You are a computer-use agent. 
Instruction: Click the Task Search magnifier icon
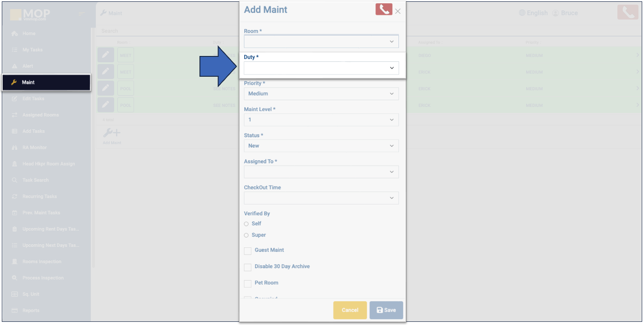[x=14, y=180]
